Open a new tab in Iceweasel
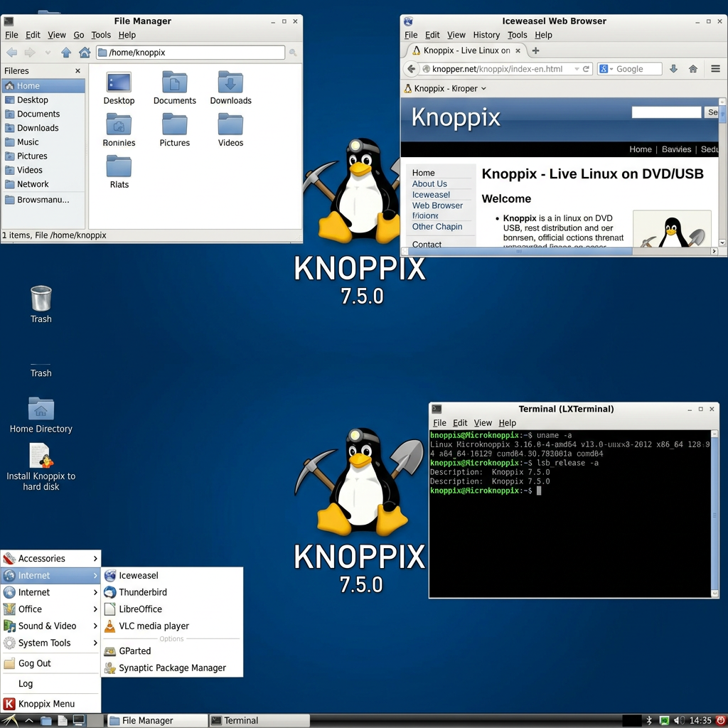This screenshot has height=728, width=728. tap(535, 50)
